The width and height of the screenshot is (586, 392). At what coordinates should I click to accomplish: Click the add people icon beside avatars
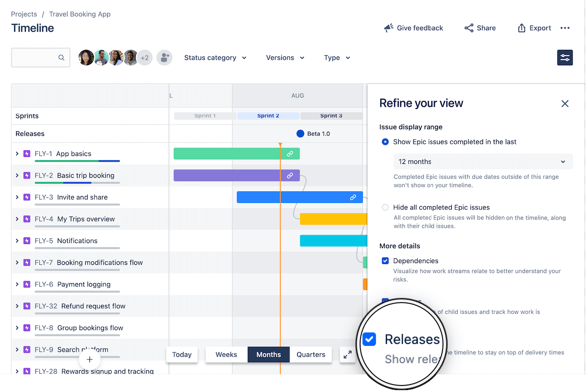[164, 57]
